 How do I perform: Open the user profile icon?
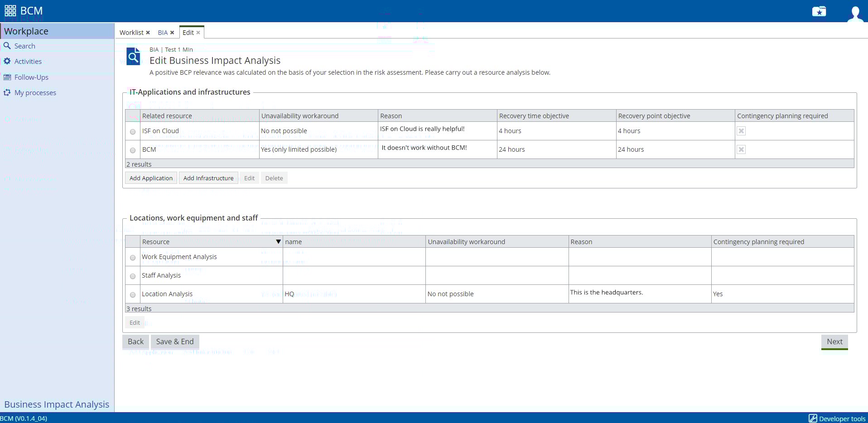pos(855,13)
